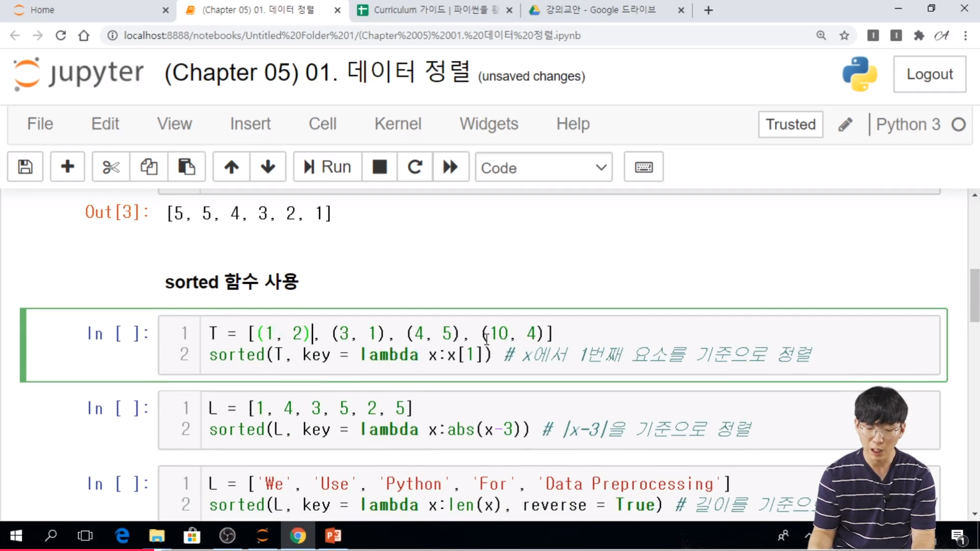
Task: Interrupt the kernel with the stop icon
Action: pyautogui.click(x=379, y=167)
